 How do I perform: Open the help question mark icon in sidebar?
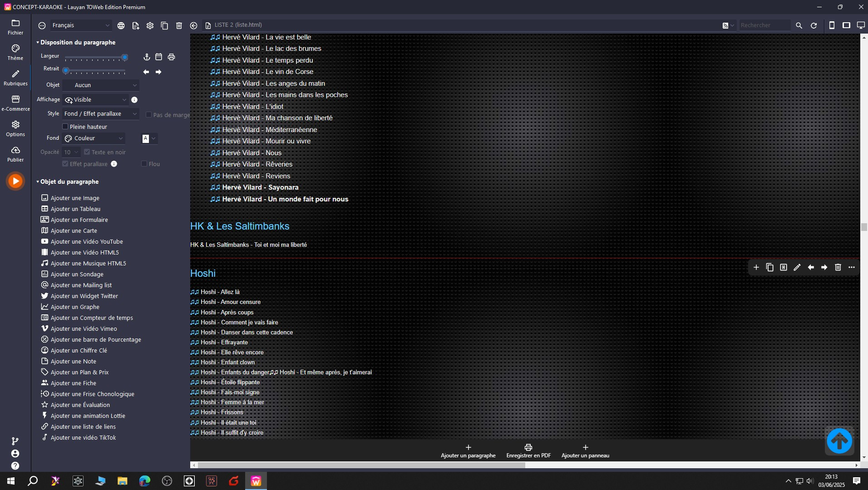click(15, 465)
